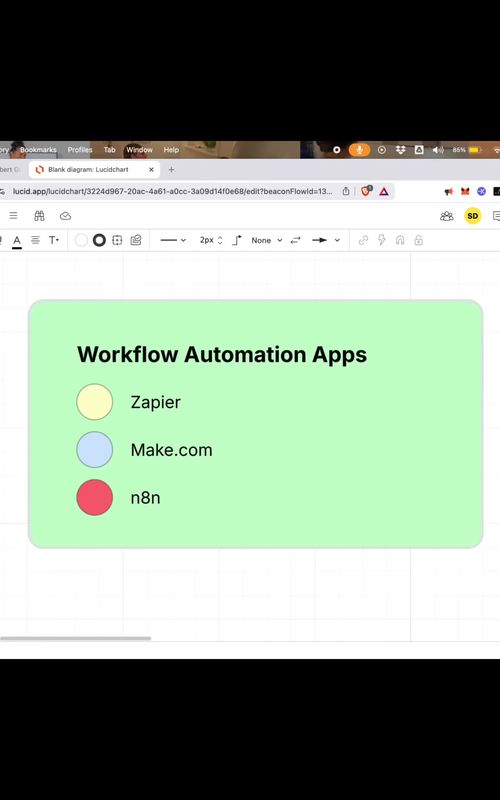The image size is (500, 800).
Task: Open the Profiles menu
Action: [80, 149]
